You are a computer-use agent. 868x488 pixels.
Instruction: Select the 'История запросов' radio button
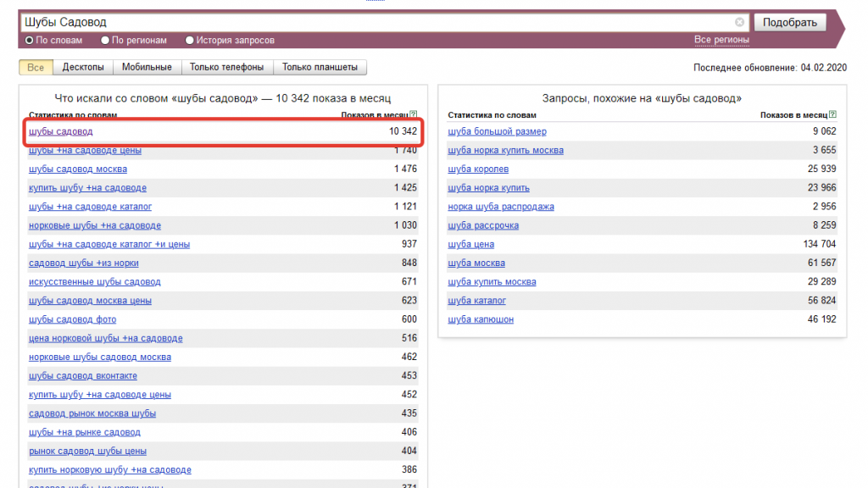point(189,41)
